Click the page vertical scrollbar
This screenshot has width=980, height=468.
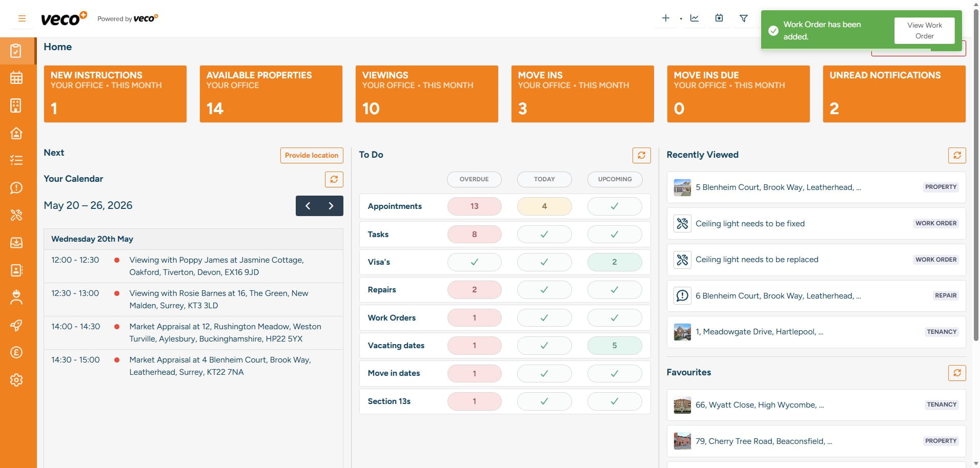click(975, 174)
